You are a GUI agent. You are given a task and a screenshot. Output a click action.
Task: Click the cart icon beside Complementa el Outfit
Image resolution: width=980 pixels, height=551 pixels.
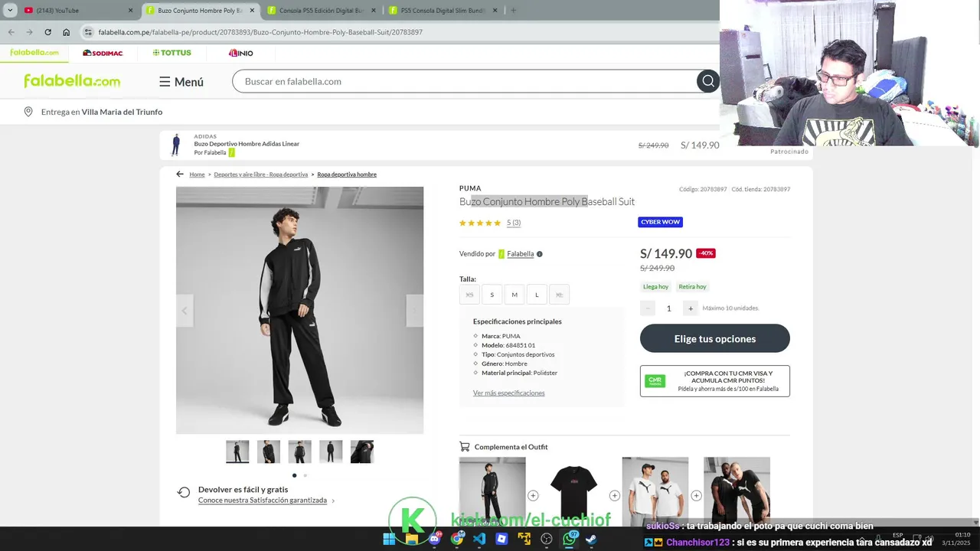point(464,447)
